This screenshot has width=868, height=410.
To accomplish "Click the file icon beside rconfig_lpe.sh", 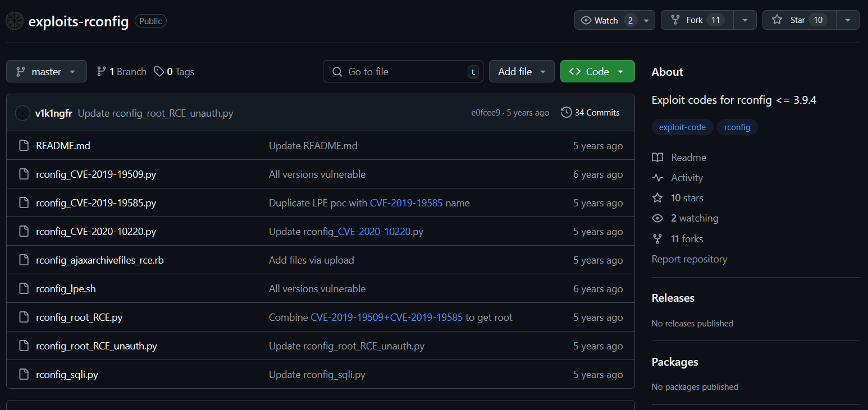I will pyautogui.click(x=24, y=289).
